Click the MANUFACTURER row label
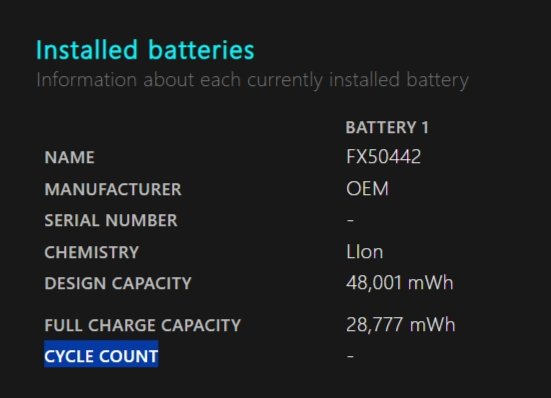 pos(113,189)
